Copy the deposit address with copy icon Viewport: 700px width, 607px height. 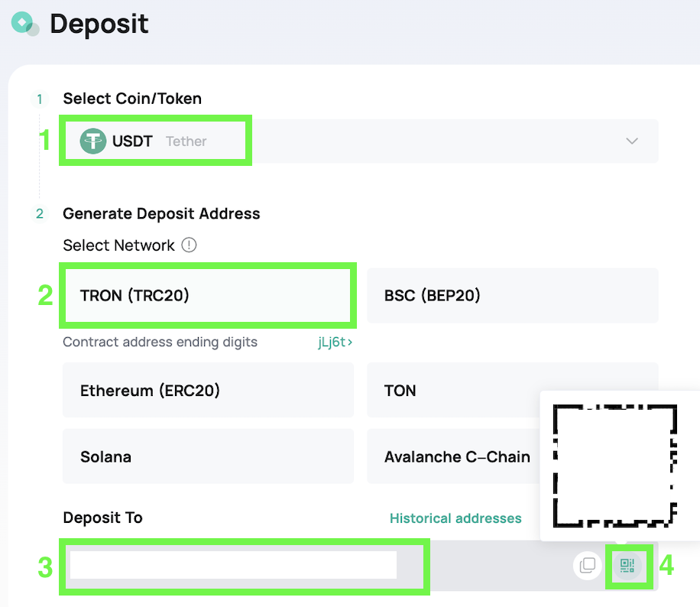(587, 566)
